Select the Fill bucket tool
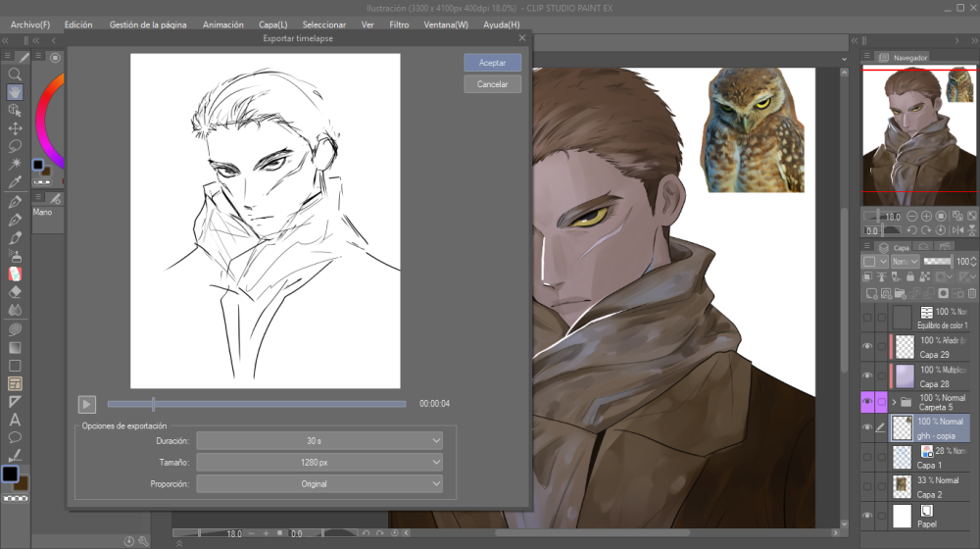 (x=15, y=329)
